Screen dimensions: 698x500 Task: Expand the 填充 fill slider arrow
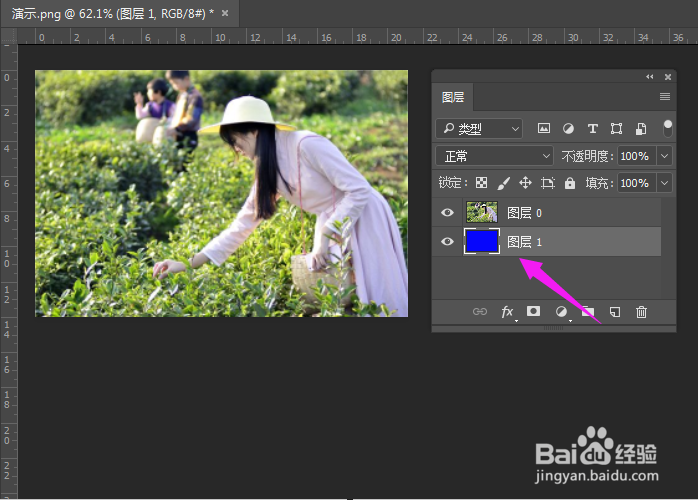pos(664,183)
